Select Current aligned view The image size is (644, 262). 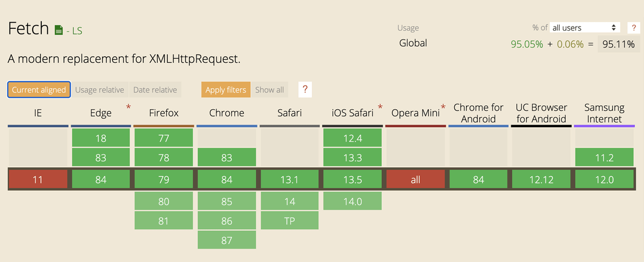(x=38, y=89)
